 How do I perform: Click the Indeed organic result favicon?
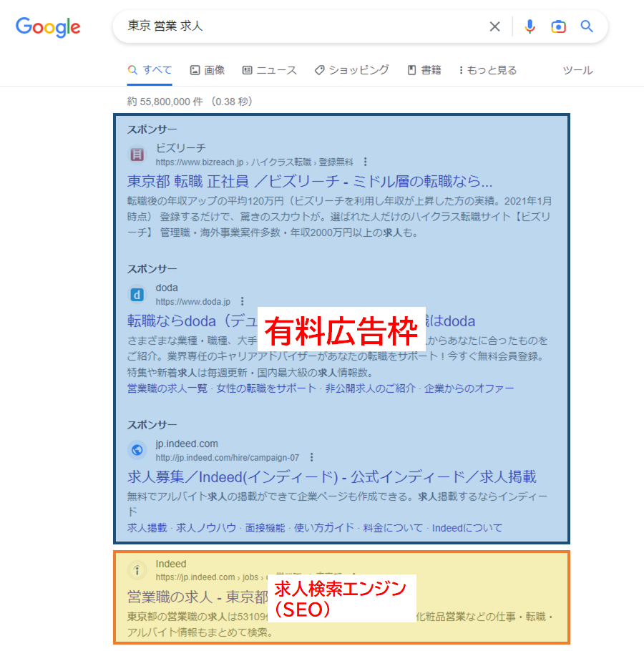pos(137,570)
